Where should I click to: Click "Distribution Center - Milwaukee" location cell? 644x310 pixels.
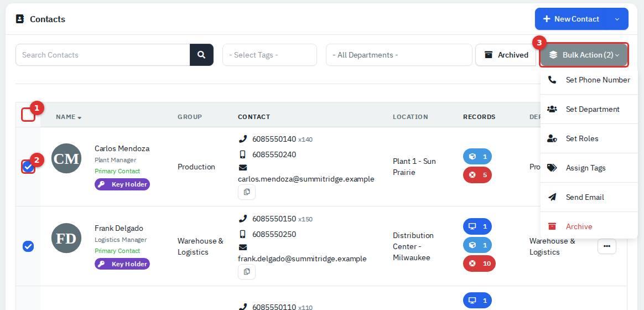point(413,246)
